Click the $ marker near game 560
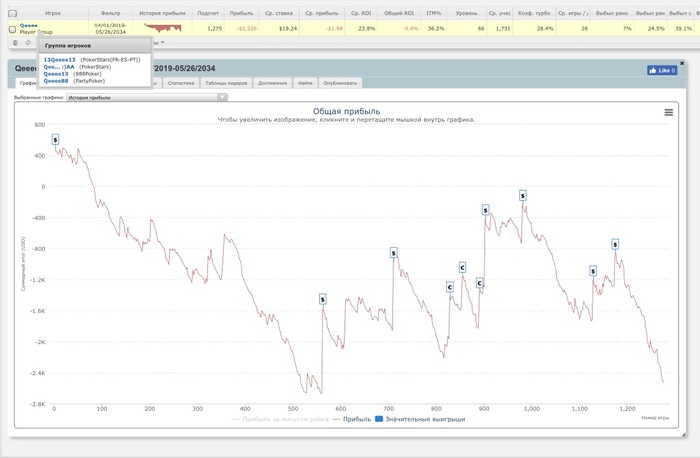Image resolution: width=700 pixels, height=458 pixels. 323,299
